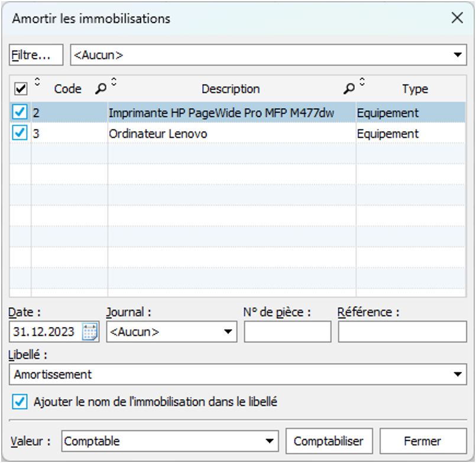Open the Journal dropdown list
Viewport: 476px width, 463px height.
coord(229,332)
